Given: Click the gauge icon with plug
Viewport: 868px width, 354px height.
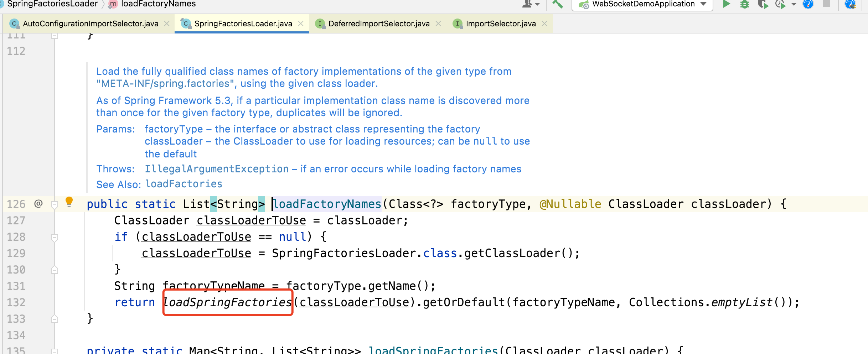Looking at the screenshot, I should (x=851, y=4).
